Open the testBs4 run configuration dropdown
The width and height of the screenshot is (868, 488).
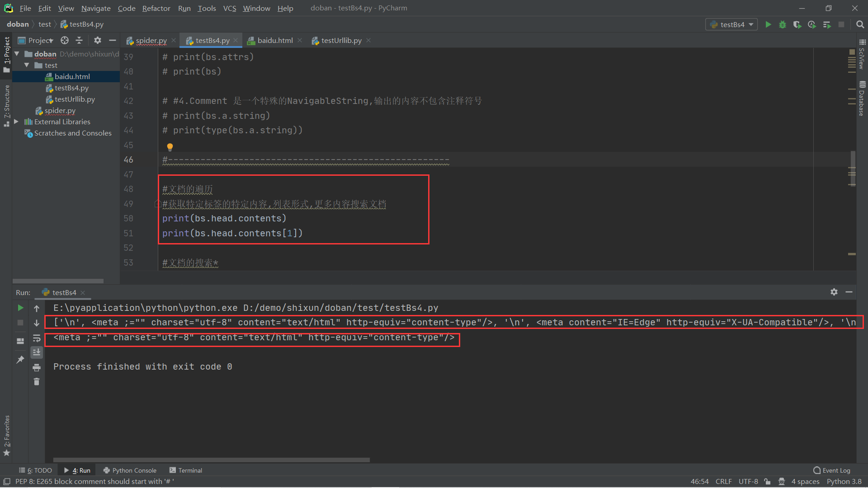pos(731,24)
